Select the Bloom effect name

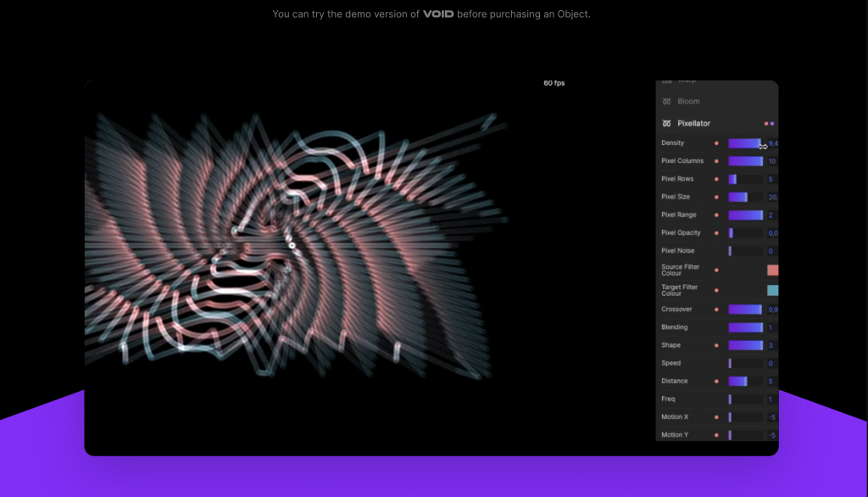tap(688, 102)
